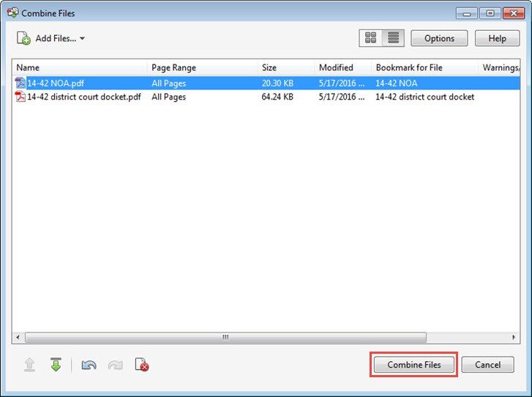This screenshot has height=397, width=532.
Task: Click the Combine Files button
Action: pos(414,365)
